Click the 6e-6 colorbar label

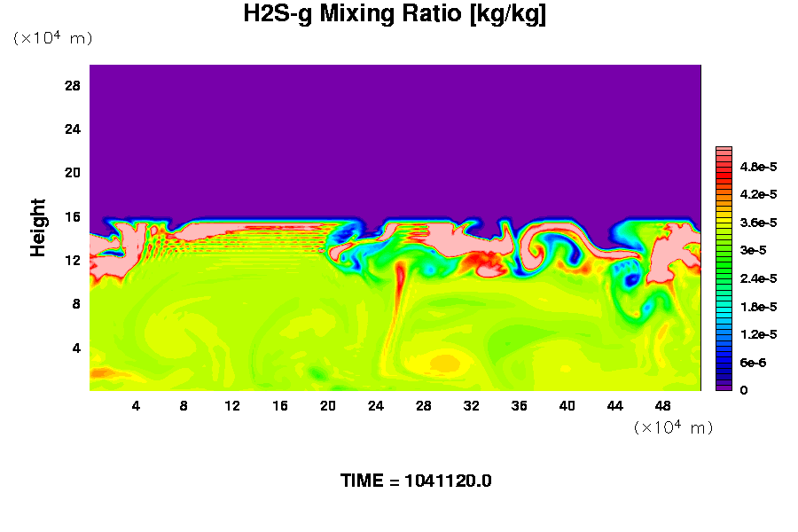(754, 363)
